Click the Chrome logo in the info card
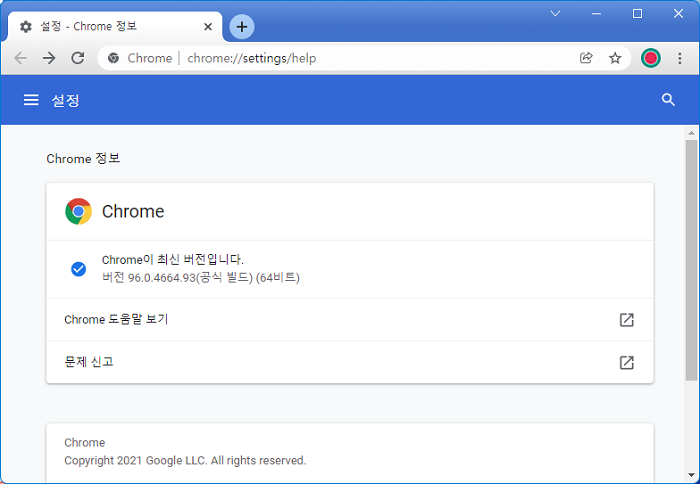 (x=79, y=211)
